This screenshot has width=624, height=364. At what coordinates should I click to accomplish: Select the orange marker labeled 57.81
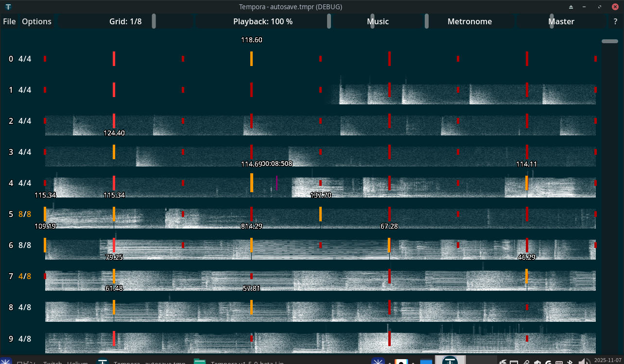tap(251, 307)
